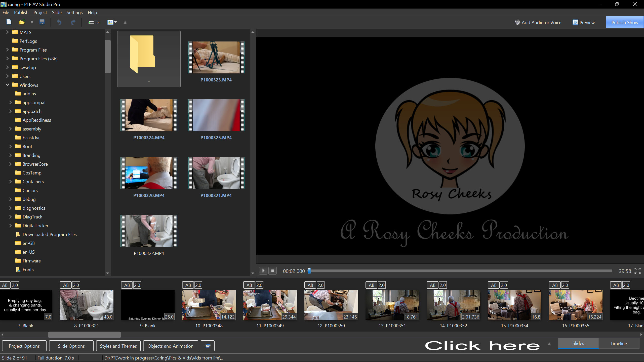Select the P1000323.MP4 video thumbnail
Screen dimensions: 644x362
(216, 58)
